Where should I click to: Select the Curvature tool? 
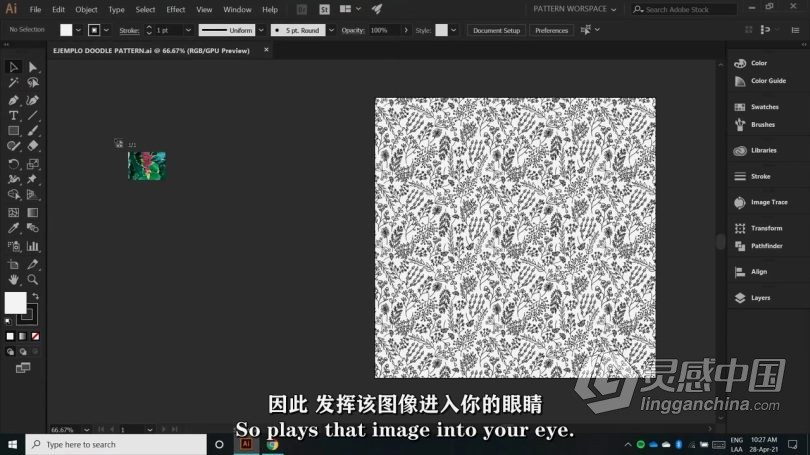pyautogui.click(x=33, y=100)
